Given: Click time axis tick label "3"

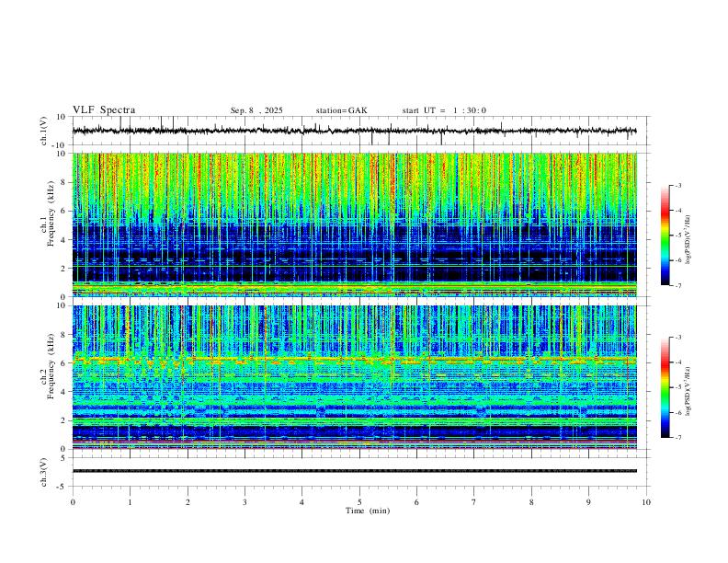Looking at the screenshot, I should pos(245,502).
